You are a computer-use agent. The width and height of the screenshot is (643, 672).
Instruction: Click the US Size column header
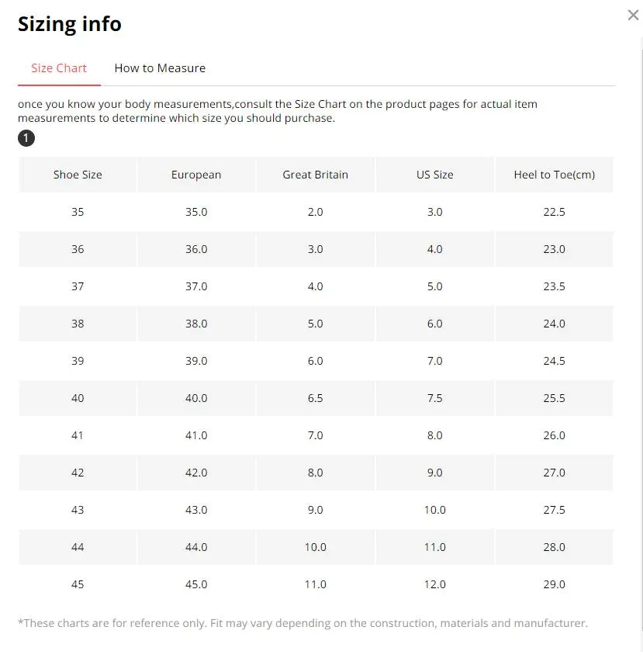[x=434, y=175]
